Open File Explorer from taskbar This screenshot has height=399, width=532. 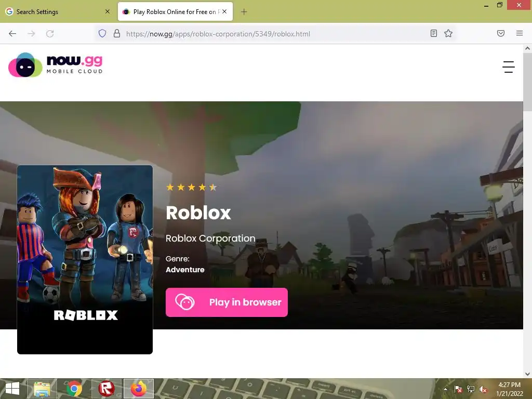[42, 389]
